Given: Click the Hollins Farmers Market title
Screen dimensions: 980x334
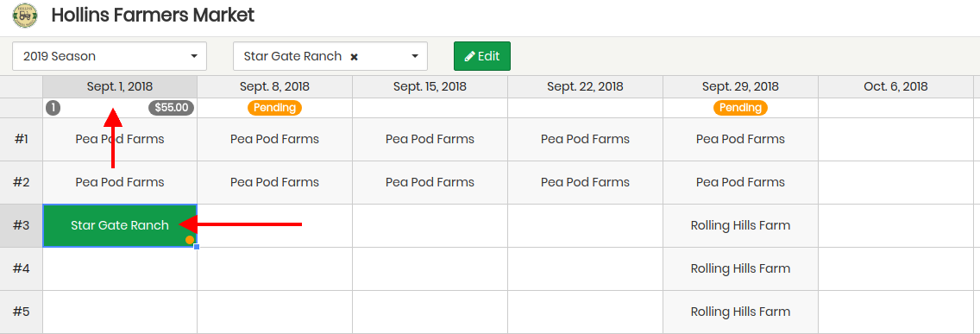Looking at the screenshot, I should pos(154,15).
